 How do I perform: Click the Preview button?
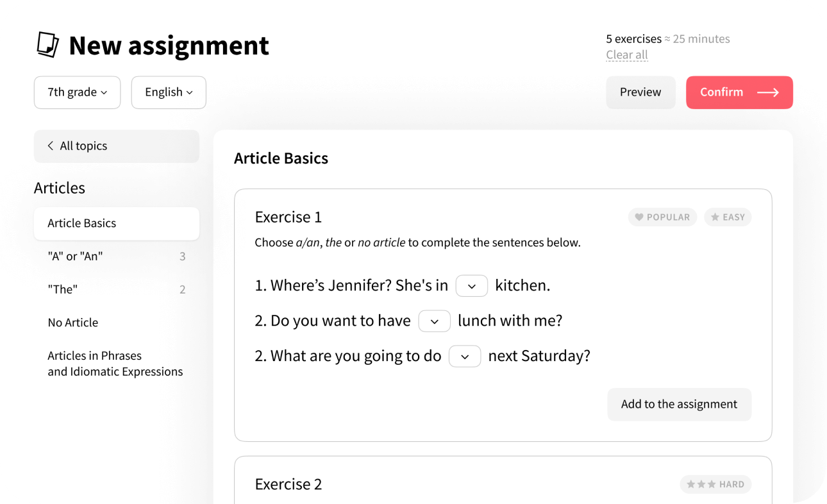tap(640, 92)
